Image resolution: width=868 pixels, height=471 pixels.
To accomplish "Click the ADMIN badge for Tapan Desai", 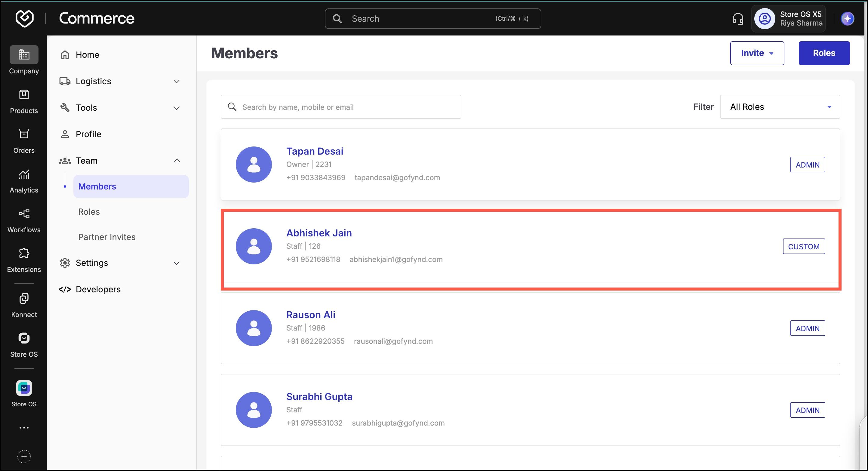I will [807, 165].
